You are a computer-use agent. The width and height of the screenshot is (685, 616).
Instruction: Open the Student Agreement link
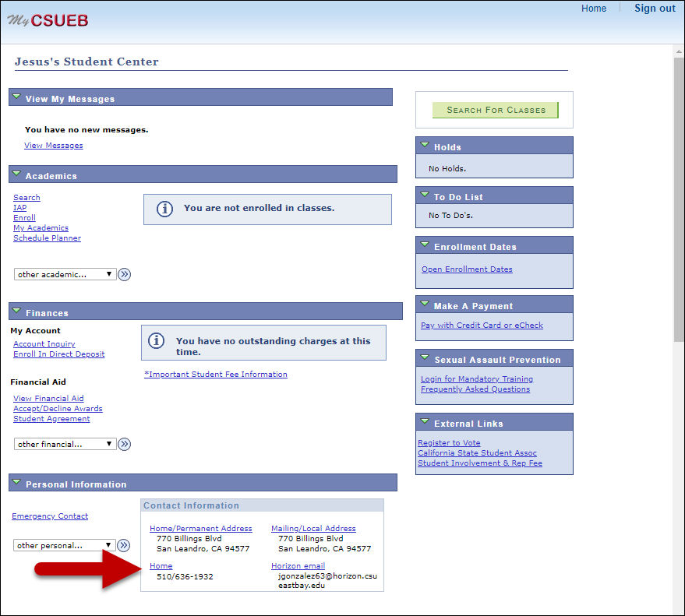(x=51, y=419)
